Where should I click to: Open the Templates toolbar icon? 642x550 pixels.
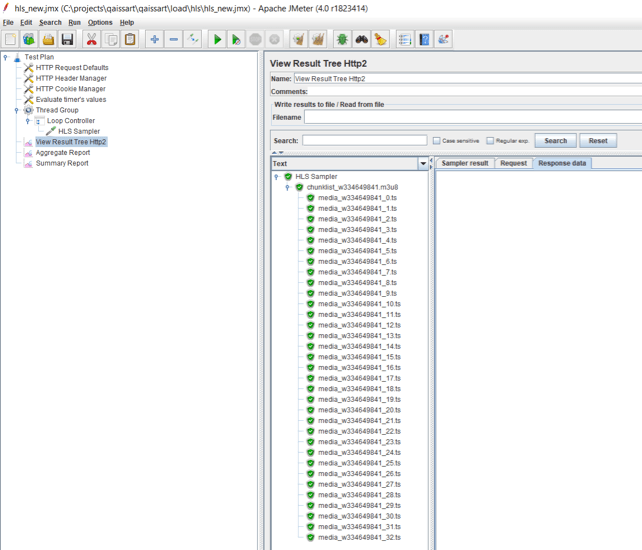pos(29,40)
